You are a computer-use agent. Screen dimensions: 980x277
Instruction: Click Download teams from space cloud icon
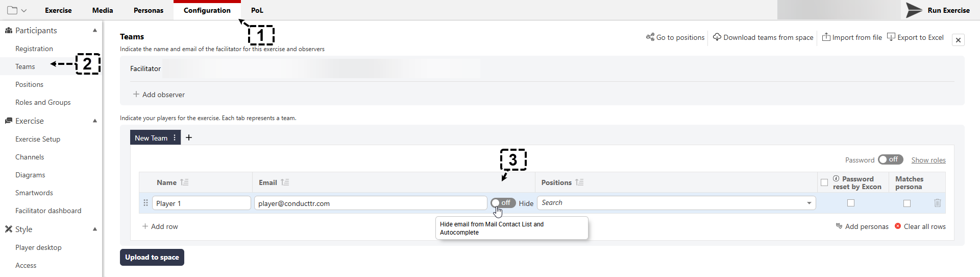(717, 37)
